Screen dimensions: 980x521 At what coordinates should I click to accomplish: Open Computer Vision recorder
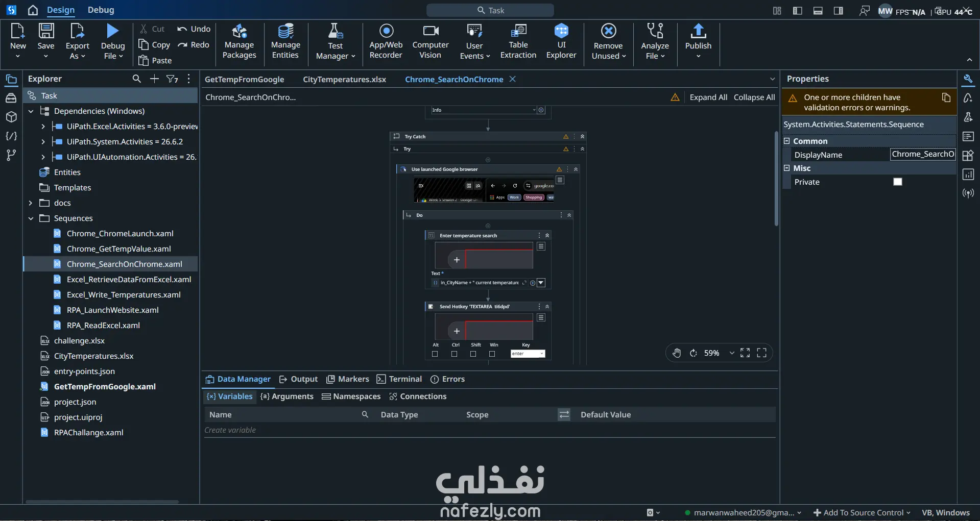[x=431, y=42]
